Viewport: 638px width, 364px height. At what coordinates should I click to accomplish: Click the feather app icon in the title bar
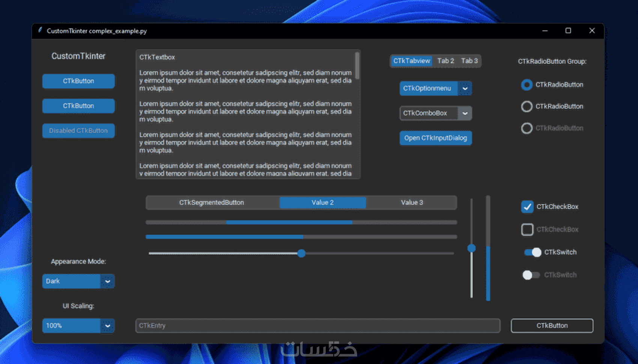pos(40,30)
